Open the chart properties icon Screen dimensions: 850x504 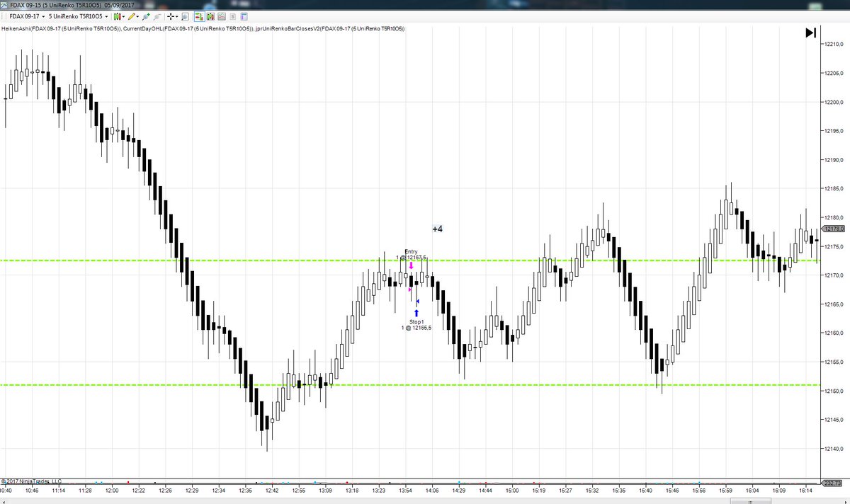(244, 16)
